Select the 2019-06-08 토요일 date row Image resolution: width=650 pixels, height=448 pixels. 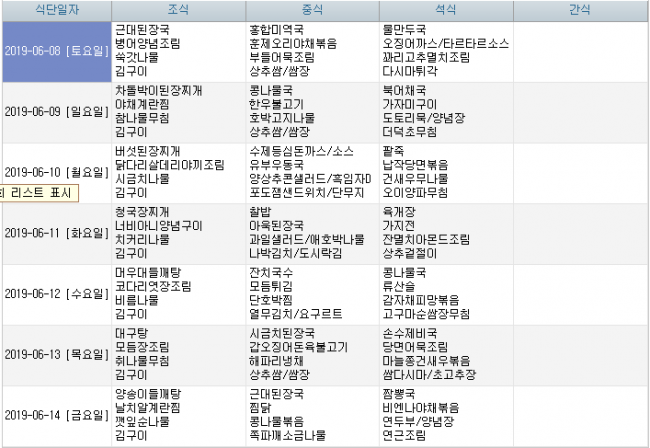tap(55, 51)
